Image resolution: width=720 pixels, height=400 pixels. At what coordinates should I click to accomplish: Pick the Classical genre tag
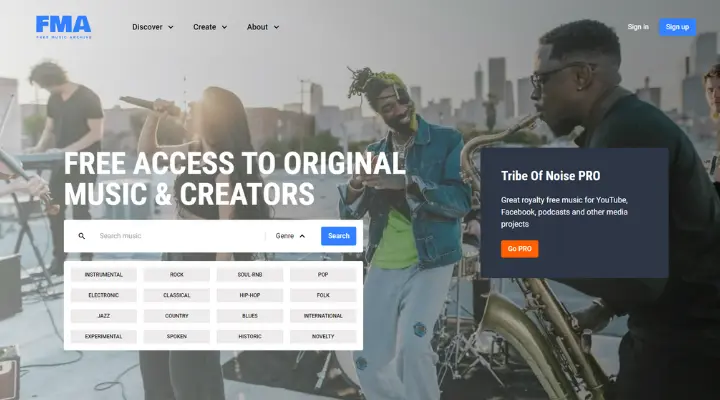[177, 295]
